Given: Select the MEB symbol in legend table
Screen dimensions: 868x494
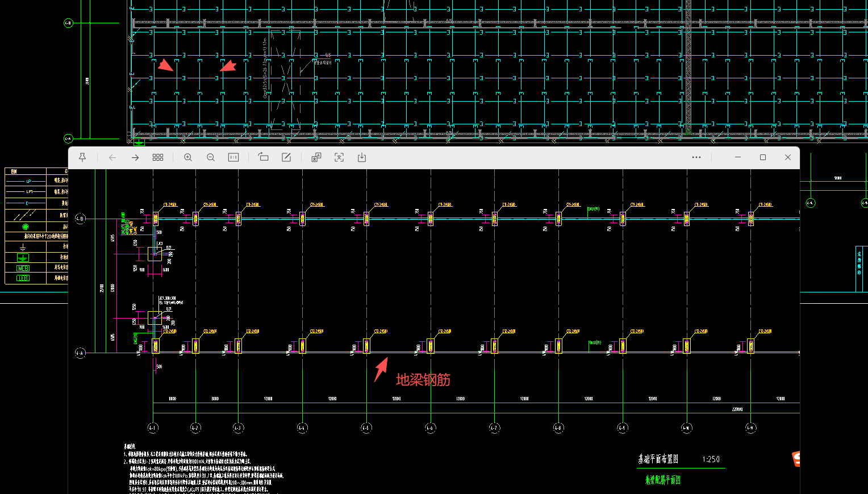Looking at the screenshot, I should click(x=23, y=268).
